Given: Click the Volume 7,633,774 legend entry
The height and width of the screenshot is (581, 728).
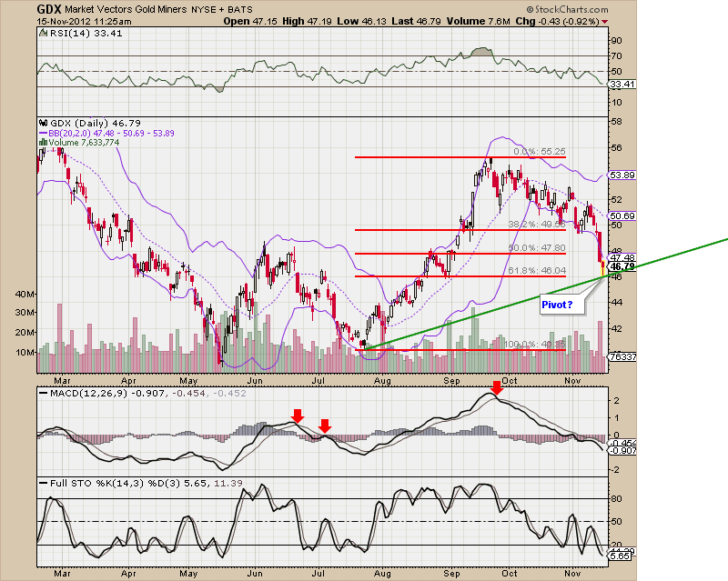Looking at the screenshot, I should pos(84,143).
